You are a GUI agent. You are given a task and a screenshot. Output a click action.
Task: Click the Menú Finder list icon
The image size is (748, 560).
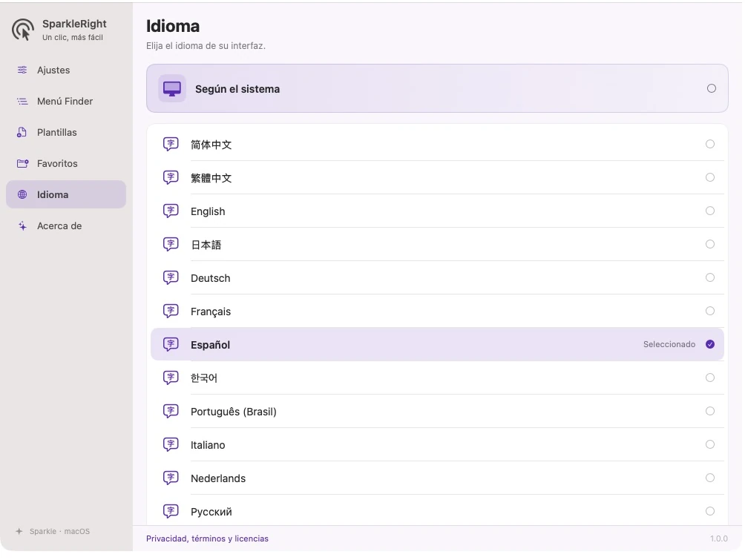22,101
